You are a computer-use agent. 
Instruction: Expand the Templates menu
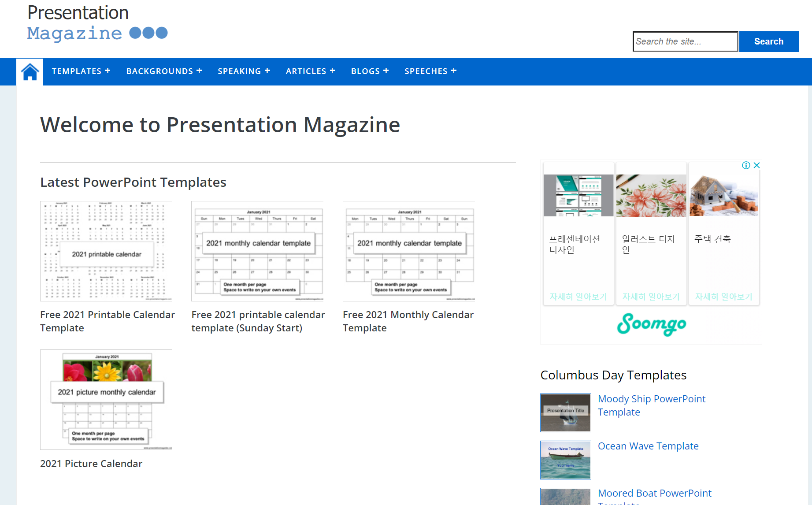81,71
